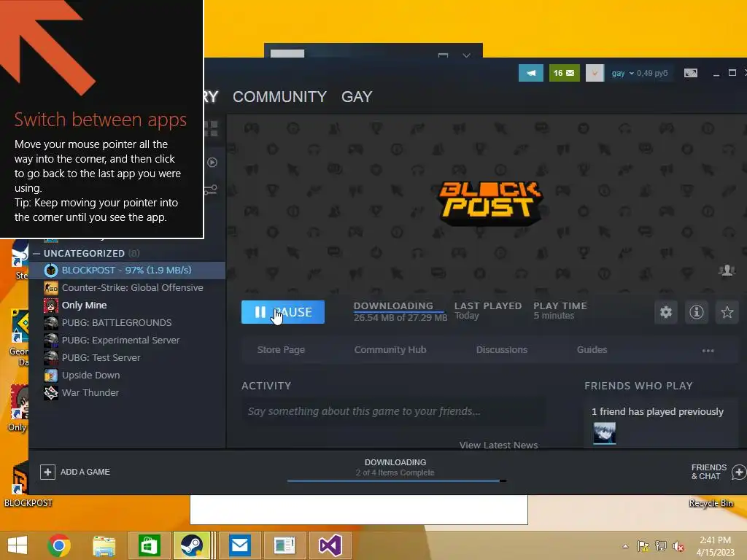Image resolution: width=747 pixels, height=560 pixels.
Task: Show game info icon
Action: coord(697,312)
